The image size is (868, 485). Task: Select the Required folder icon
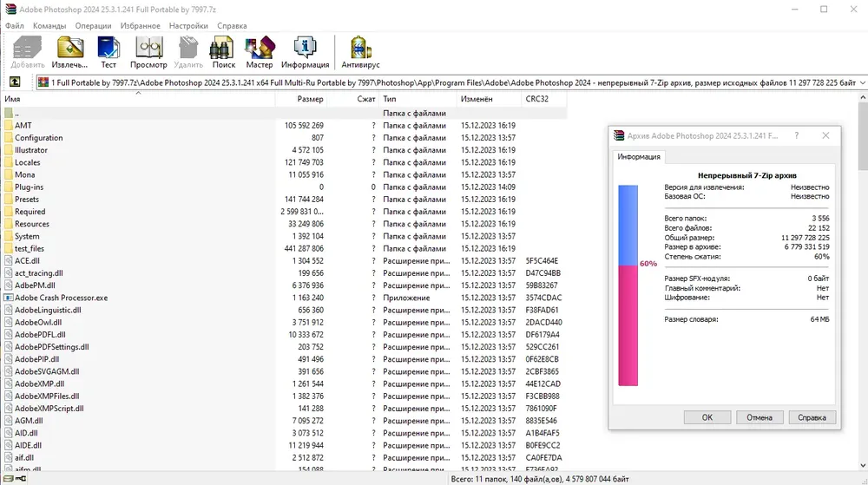(x=9, y=211)
